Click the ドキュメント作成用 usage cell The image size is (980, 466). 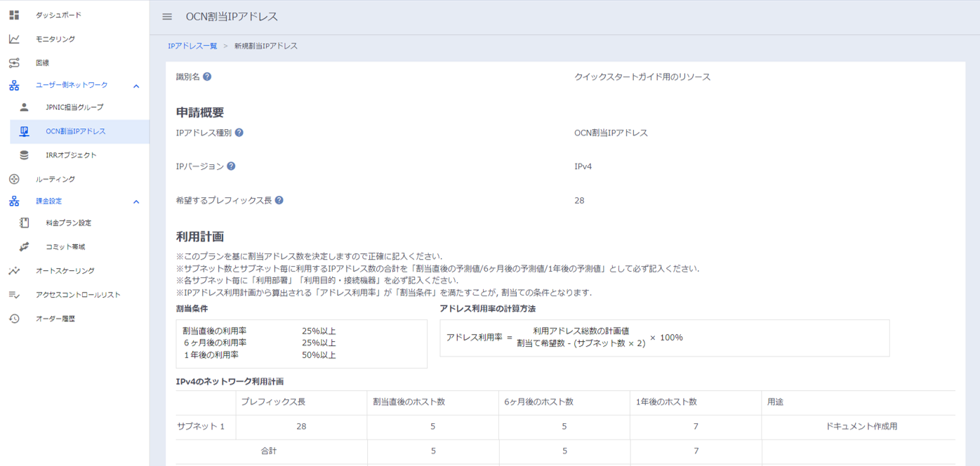click(x=861, y=426)
